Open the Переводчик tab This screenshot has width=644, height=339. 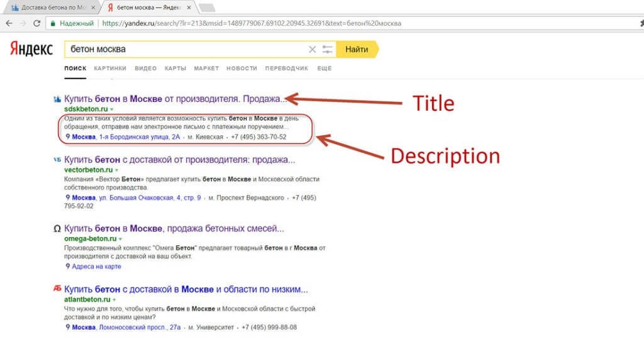pos(287,69)
